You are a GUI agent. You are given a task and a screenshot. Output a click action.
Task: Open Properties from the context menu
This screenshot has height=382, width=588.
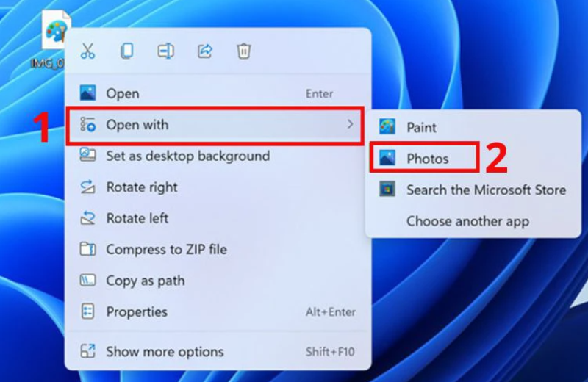(x=218, y=311)
